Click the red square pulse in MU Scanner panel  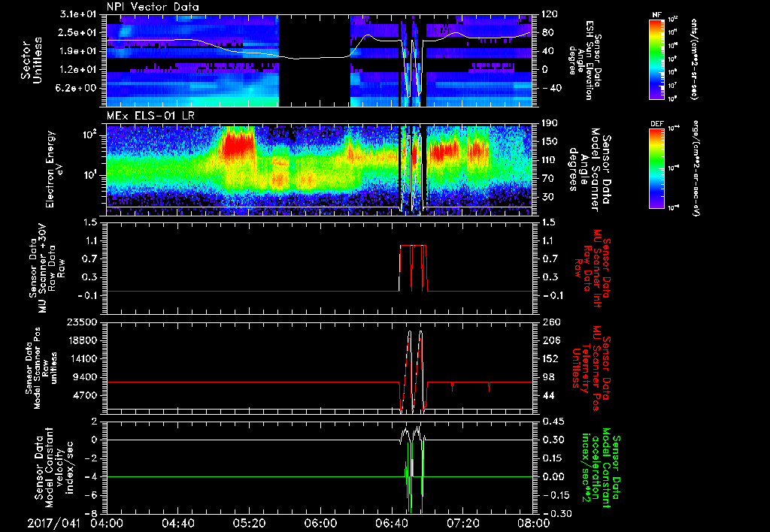[x=413, y=268]
